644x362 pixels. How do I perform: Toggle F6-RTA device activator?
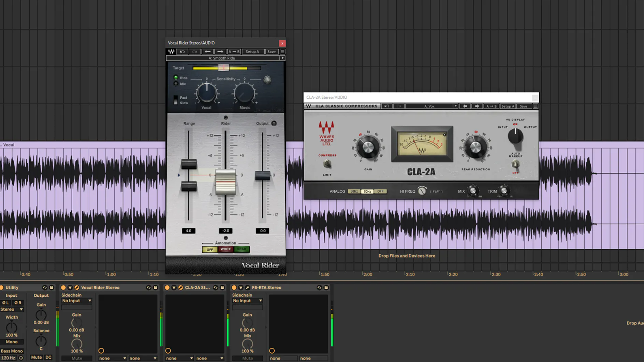[x=234, y=288]
